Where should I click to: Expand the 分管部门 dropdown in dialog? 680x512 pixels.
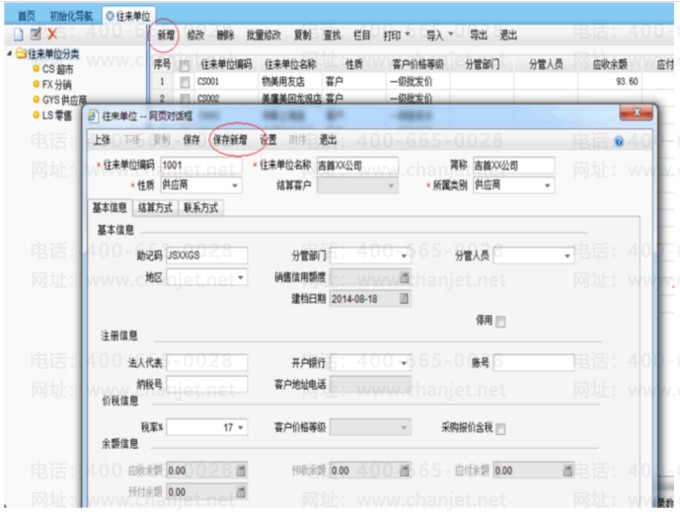click(x=404, y=256)
